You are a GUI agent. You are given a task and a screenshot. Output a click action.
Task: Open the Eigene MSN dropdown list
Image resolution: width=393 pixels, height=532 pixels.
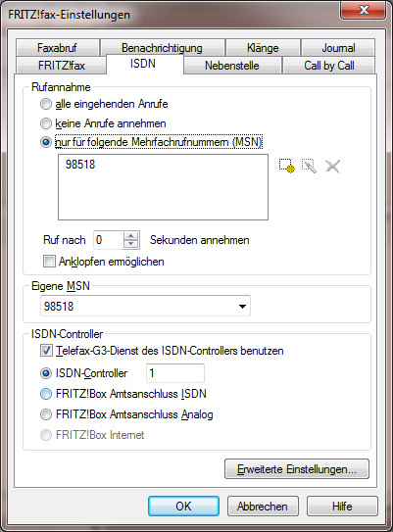(242, 307)
